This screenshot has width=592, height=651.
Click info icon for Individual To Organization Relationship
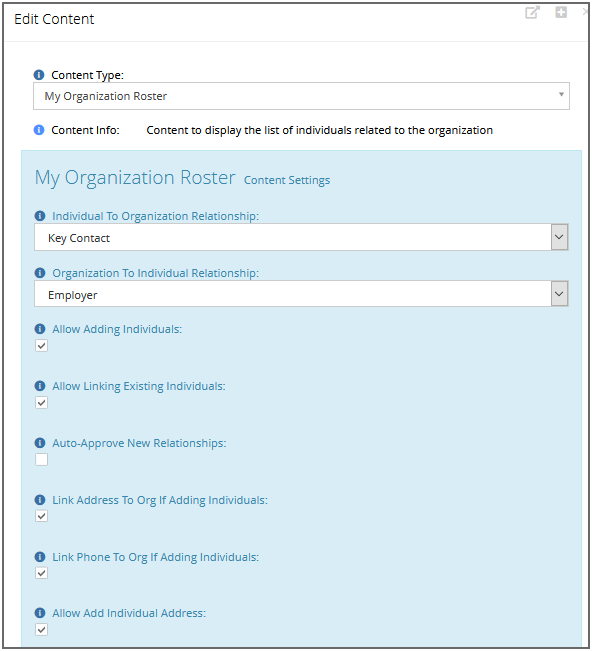40,216
